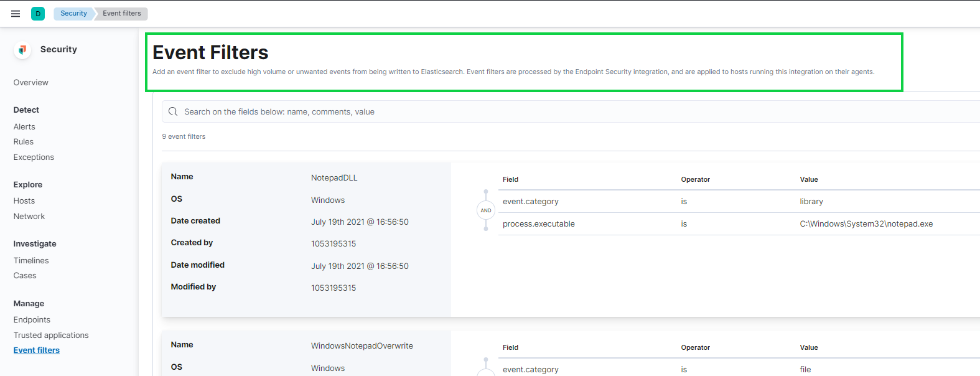980x376 pixels.
Task: Open Trusted applications
Action: tap(51, 335)
